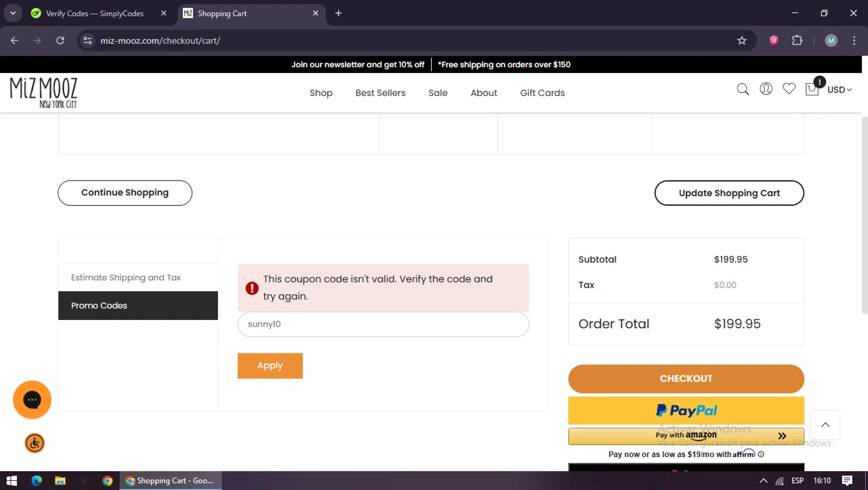This screenshot has width=868, height=490.
Task: Open the Gift Cards menu
Action: (x=542, y=93)
